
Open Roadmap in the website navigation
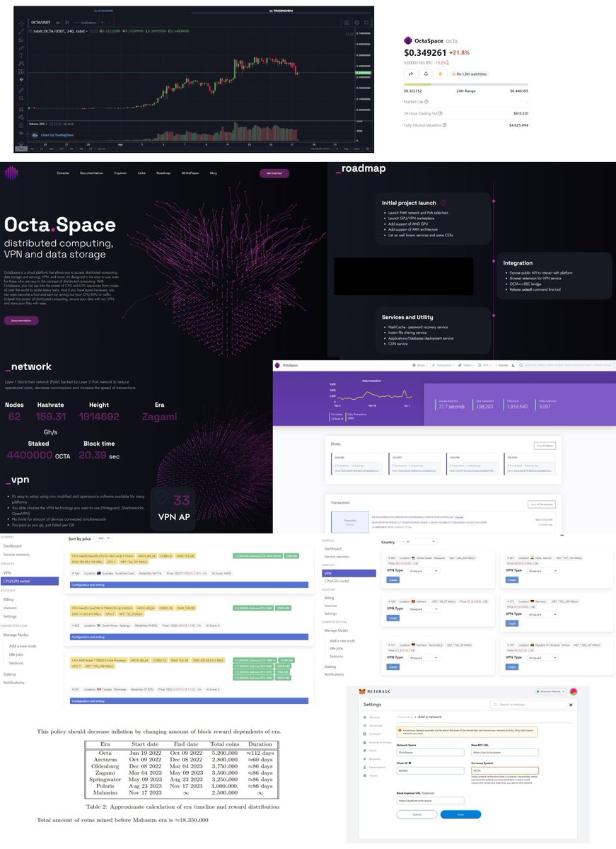[x=164, y=173]
